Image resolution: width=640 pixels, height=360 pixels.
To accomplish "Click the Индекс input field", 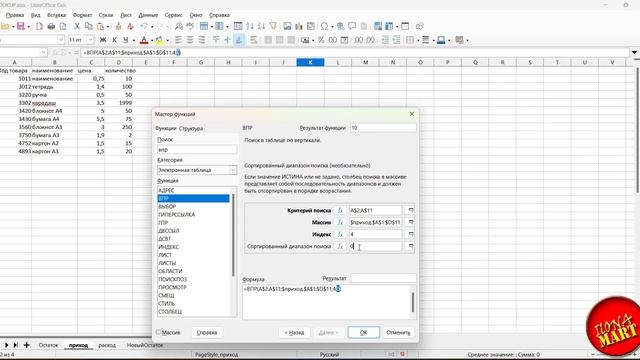I will click(x=376, y=234).
